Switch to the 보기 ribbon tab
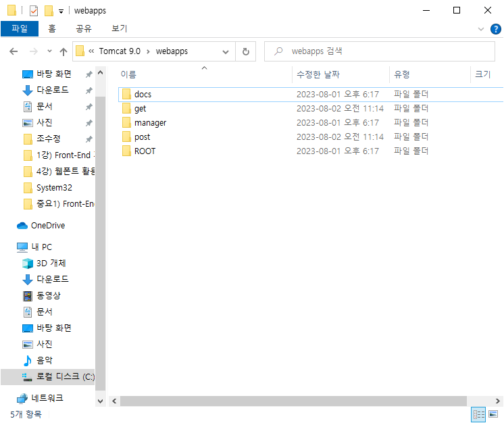504x423 pixels. pos(120,28)
